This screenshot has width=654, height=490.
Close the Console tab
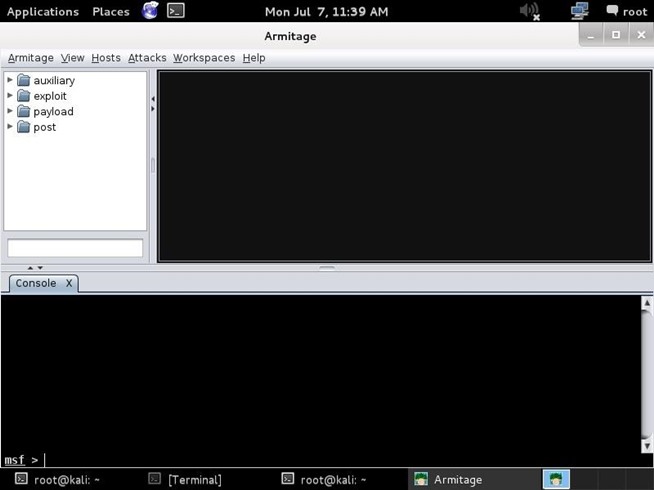(x=69, y=284)
